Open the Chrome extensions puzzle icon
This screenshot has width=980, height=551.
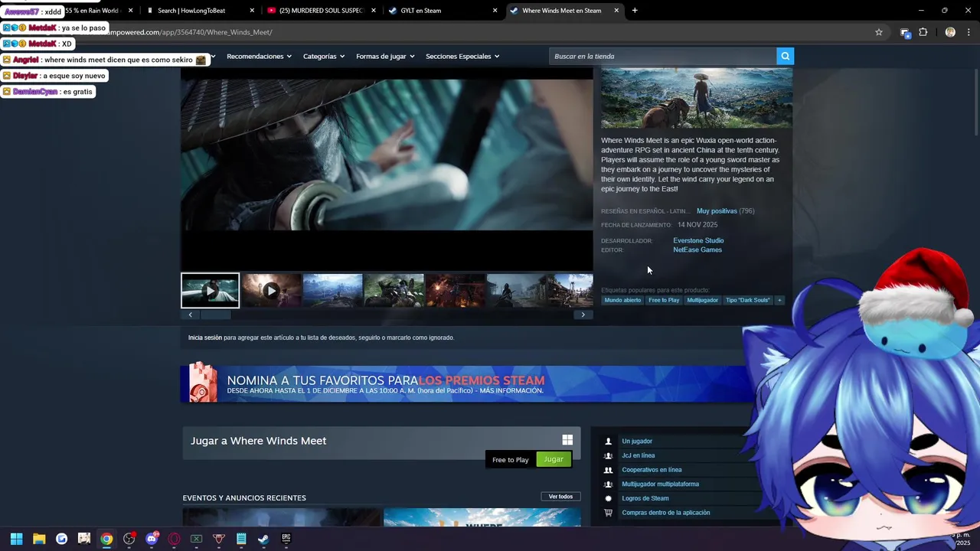pos(923,32)
